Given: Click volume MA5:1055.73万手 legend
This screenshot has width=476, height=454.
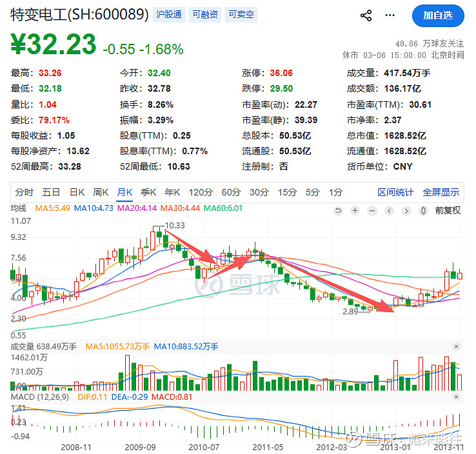Looking at the screenshot, I should (117, 346).
